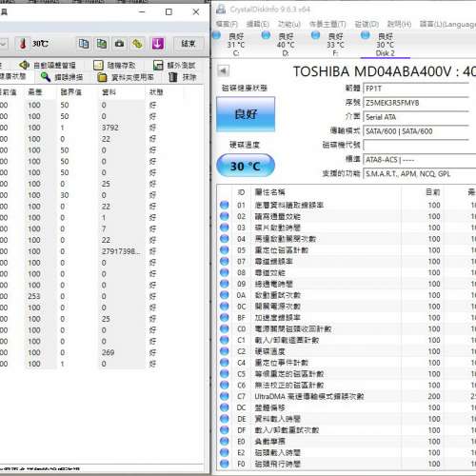Click the blue status circle for attribute C5
This screenshot has width=476, height=476.
point(225,374)
